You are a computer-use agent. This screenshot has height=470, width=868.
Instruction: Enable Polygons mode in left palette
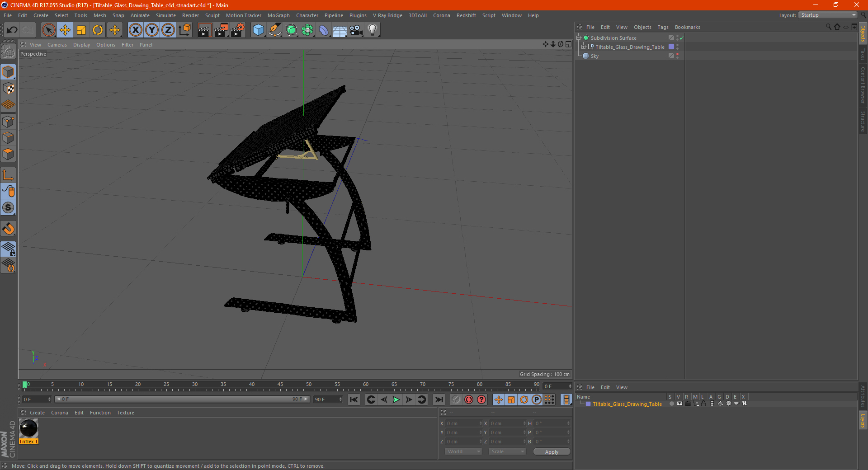[9, 154]
